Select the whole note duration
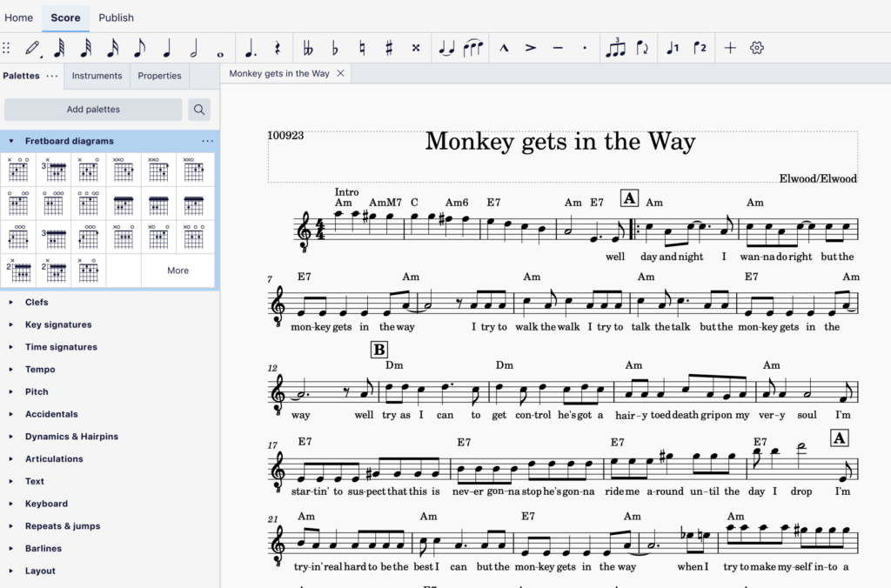The width and height of the screenshot is (891, 588). click(x=220, y=48)
